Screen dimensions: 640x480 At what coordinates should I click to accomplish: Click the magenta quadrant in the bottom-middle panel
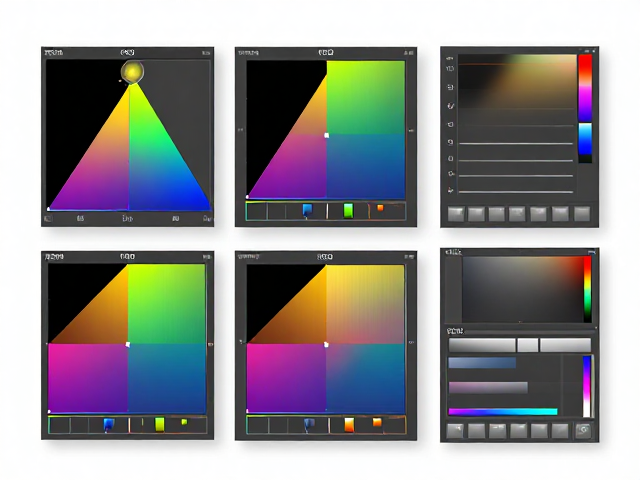[287, 378]
